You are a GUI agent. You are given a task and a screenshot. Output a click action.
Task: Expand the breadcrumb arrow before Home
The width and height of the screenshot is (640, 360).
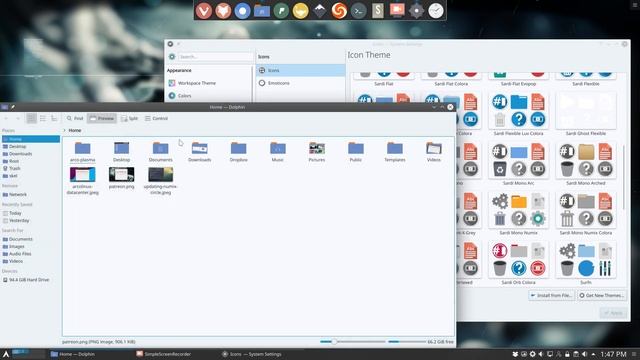click(x=64, y=130)
